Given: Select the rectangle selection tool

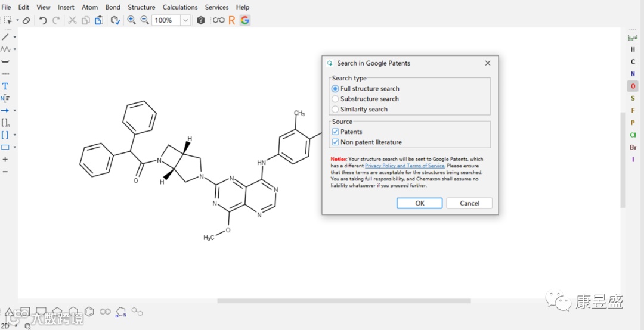Looking at the screenshot, I should pos(8,20).
